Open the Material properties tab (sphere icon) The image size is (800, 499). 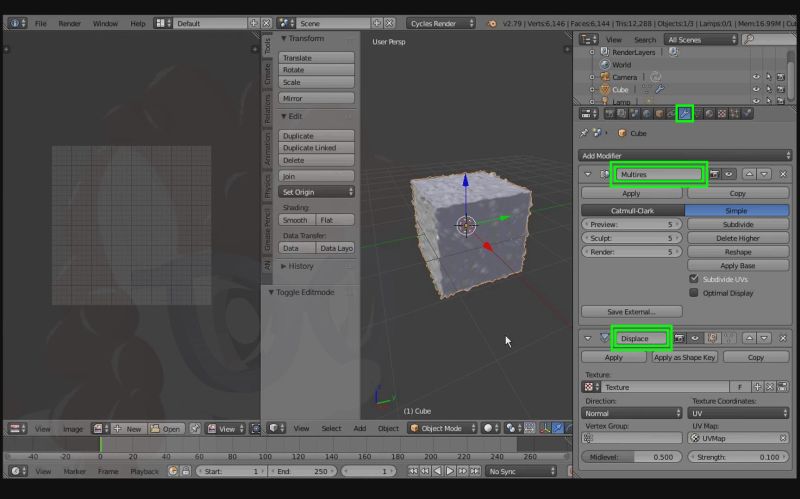(x=709, y=114)
